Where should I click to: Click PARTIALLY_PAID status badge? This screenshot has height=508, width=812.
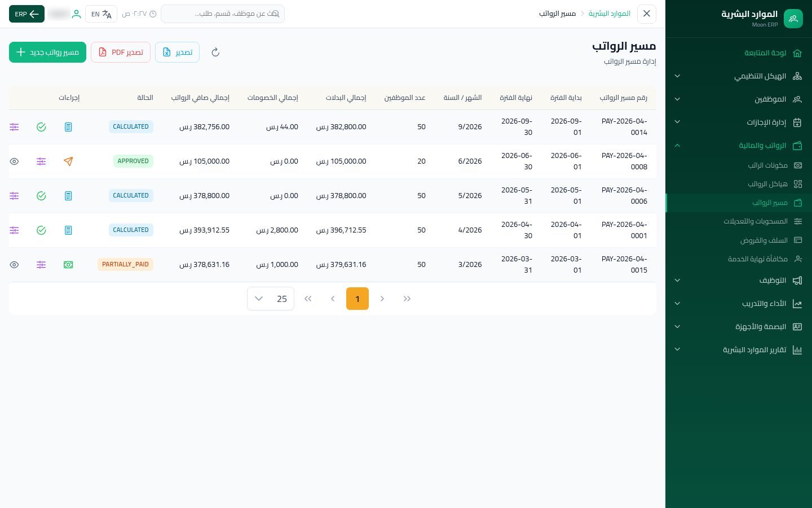point(125,265)
